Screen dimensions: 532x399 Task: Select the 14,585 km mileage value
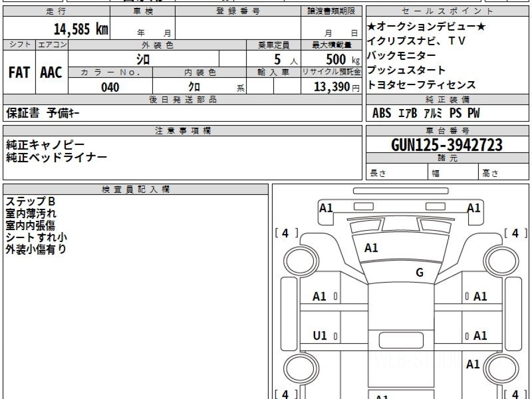(81, 29)
